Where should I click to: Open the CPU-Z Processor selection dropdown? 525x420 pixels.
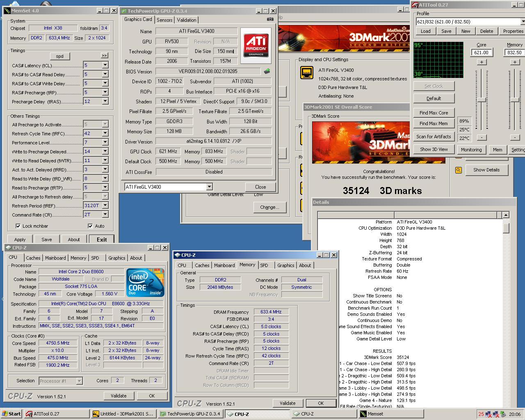[x=79, y=381]
